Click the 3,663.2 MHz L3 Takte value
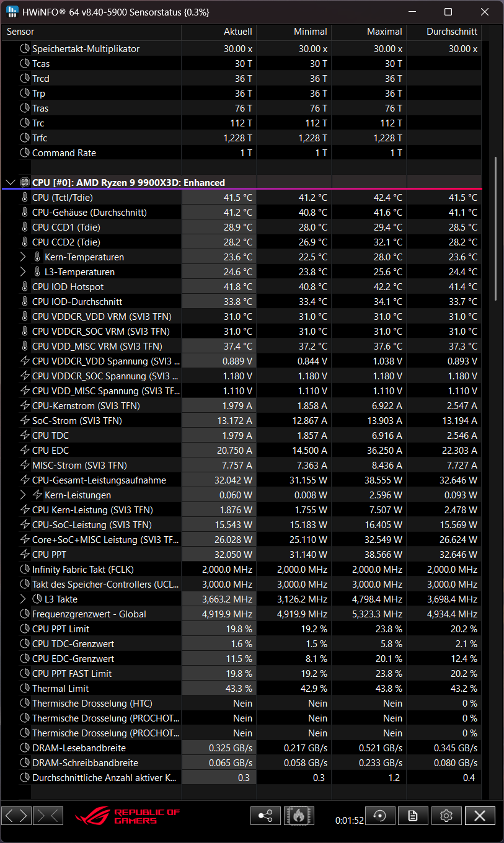This screenshot has height=843, width=504. click(x=227, y=599)
